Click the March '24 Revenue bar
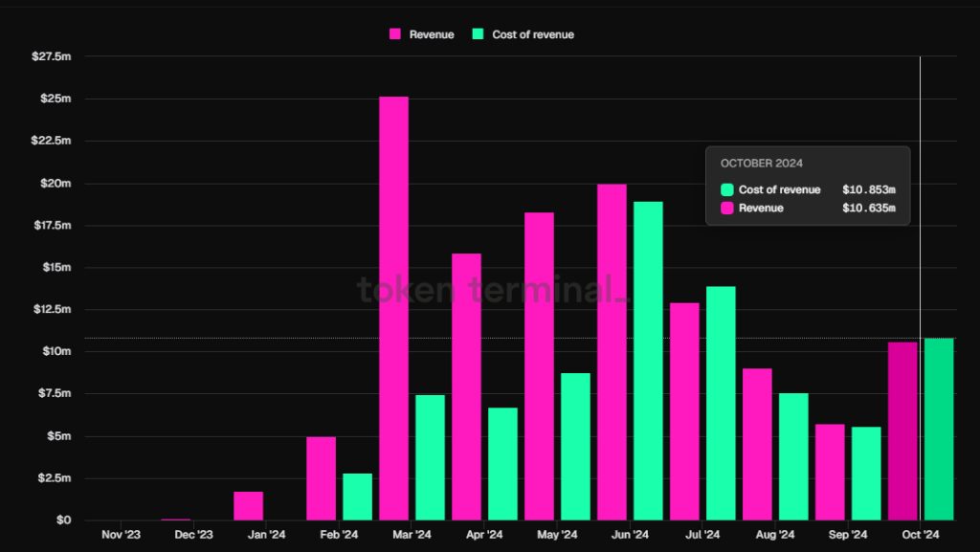This screenshot has height=552, width=980. [x=393, y=308]
